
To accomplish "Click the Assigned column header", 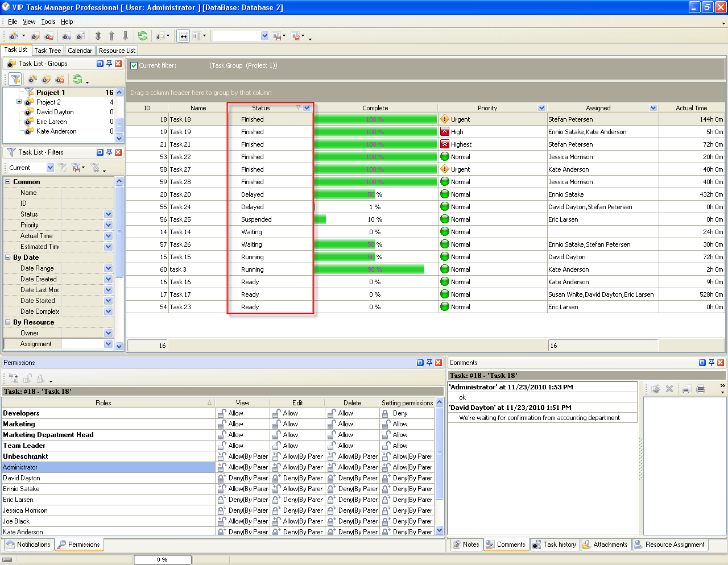I will tap(598, 108).
